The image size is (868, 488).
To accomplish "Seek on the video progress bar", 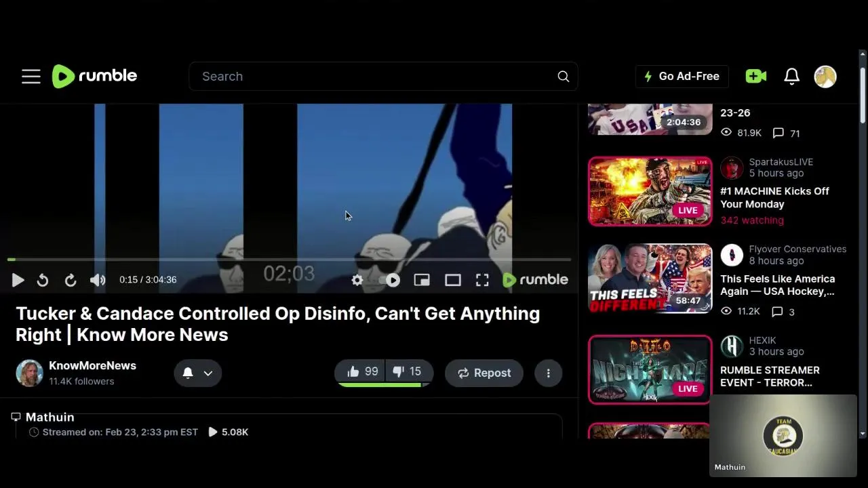I will point(290,260).
